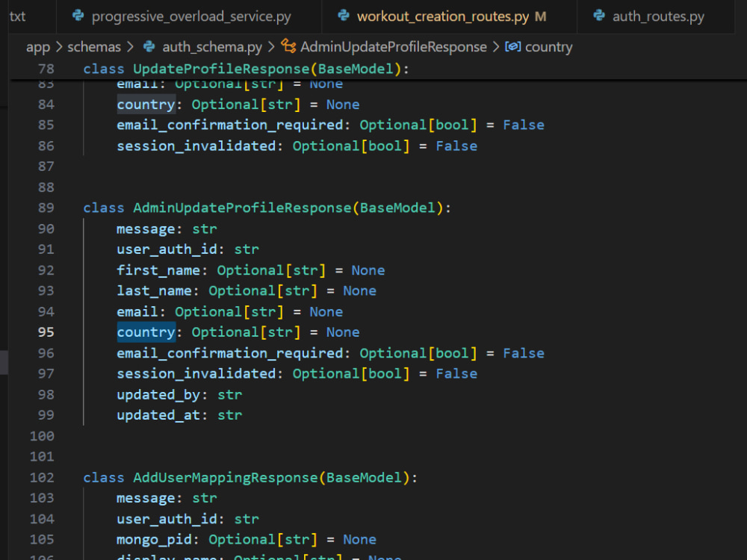Click the chevron before country breadcrumb
The image size is (747, 560).
click(x=495, y=47)
